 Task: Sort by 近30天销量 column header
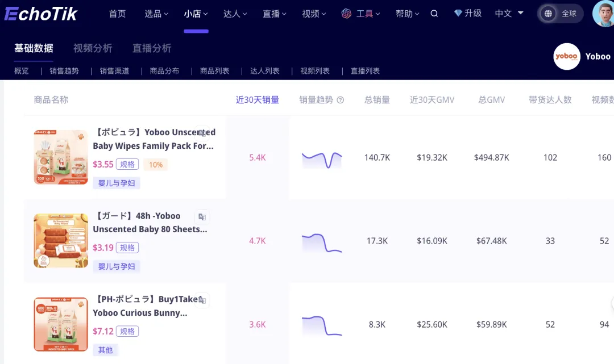[258, 100]
